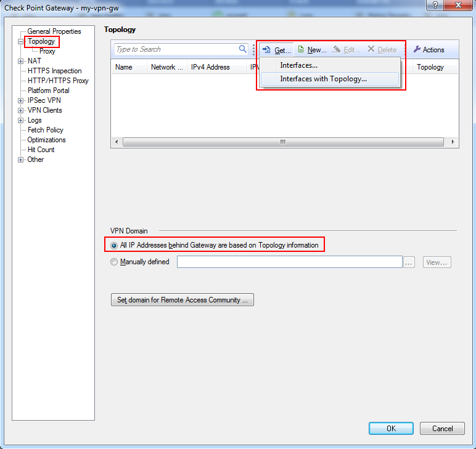Click the Manually defined text field
476x449 pixels.
point(290,262)
